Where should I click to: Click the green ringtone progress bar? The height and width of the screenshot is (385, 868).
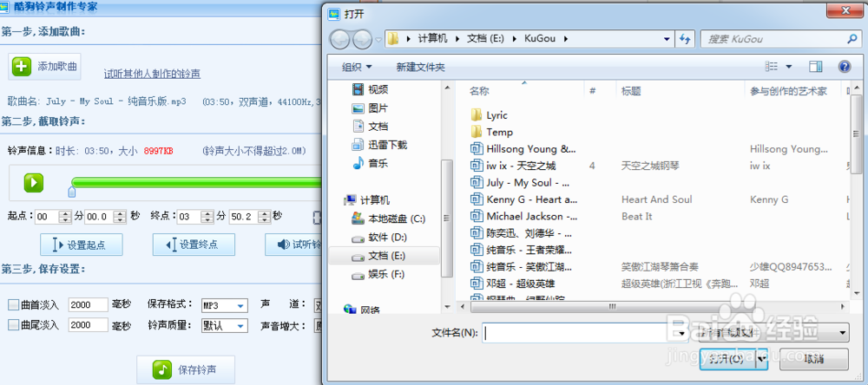(x=196, y=183)
